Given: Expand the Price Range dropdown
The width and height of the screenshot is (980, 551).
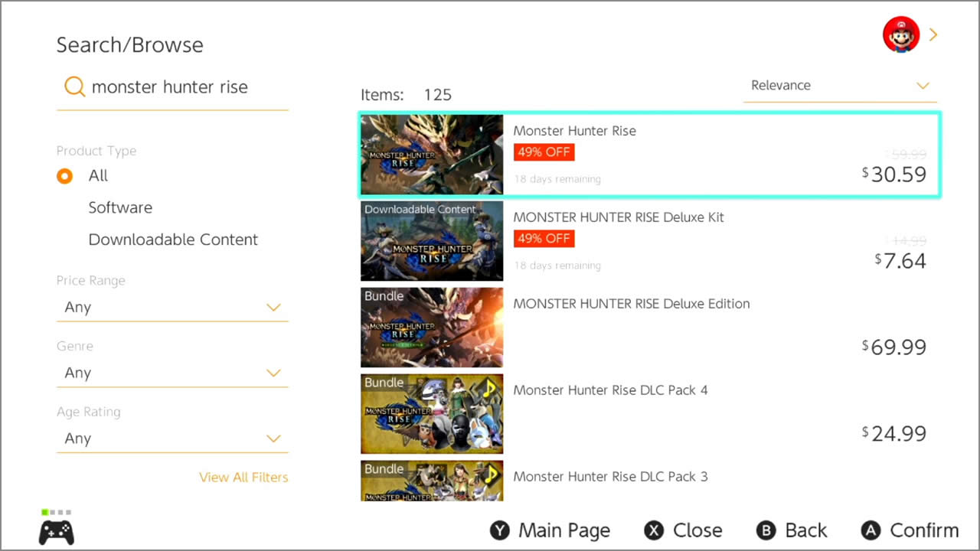Looking at the screenshot, I should pyautogui.click(x=172, y=307).
